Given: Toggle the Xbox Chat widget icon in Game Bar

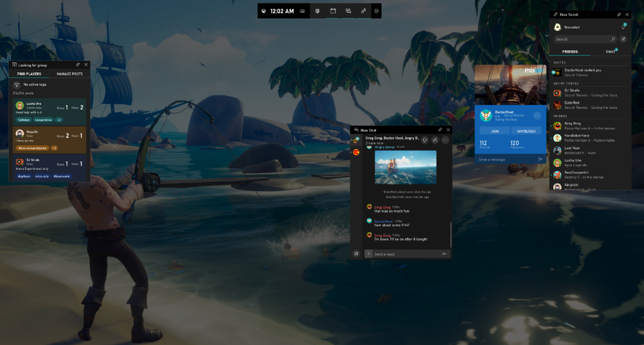Looking at the screenshot, I should click(x=348, y=11).
